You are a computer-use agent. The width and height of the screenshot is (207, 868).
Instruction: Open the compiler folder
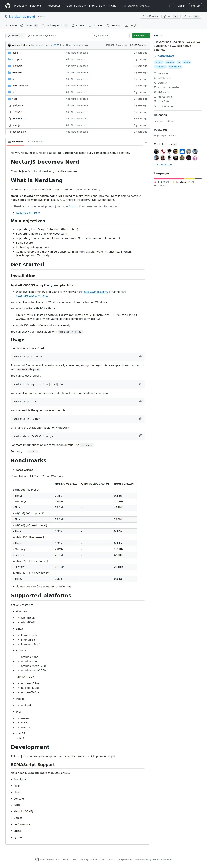click(17, 59)
